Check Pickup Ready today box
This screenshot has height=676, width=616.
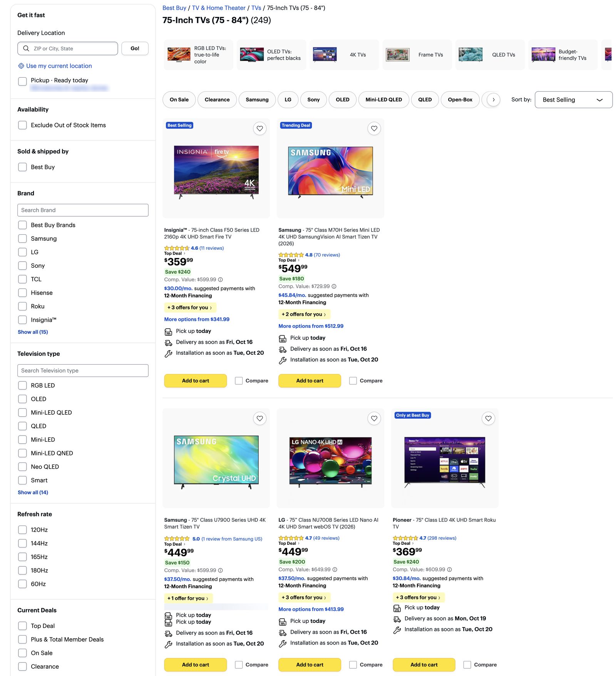coord(22,81)
